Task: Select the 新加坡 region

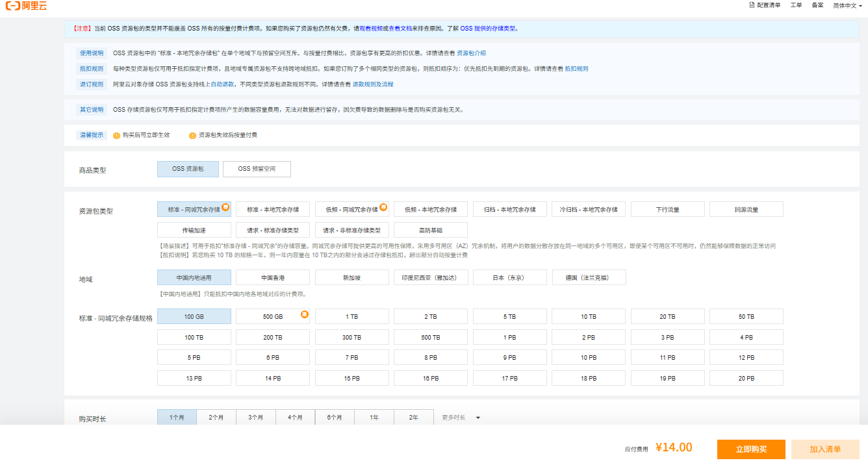Action: 352,277
